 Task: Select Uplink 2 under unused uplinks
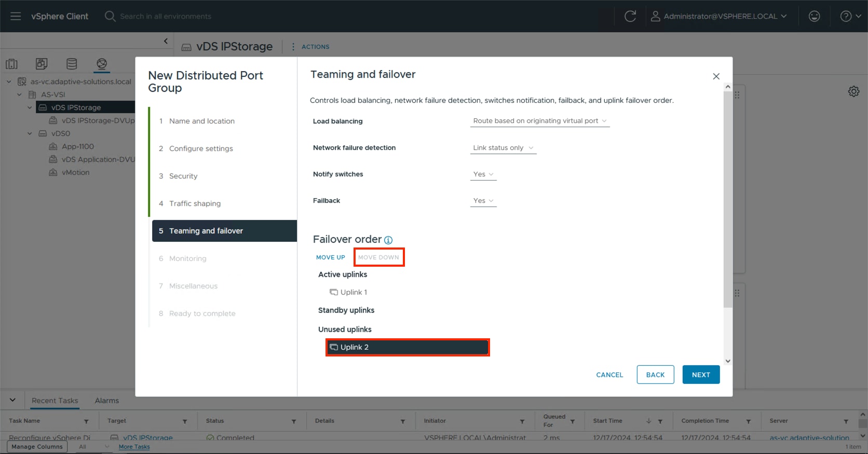[x=408, y=347]
